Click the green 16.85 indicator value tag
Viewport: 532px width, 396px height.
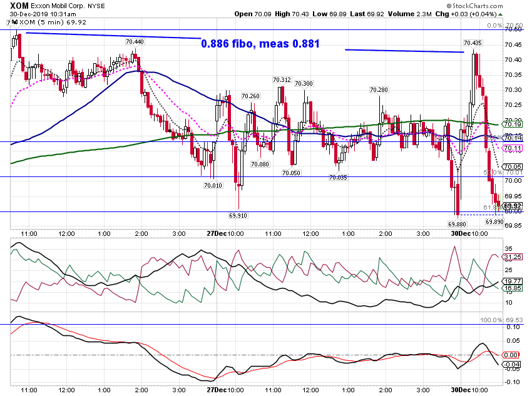click(x=513, y=288)
